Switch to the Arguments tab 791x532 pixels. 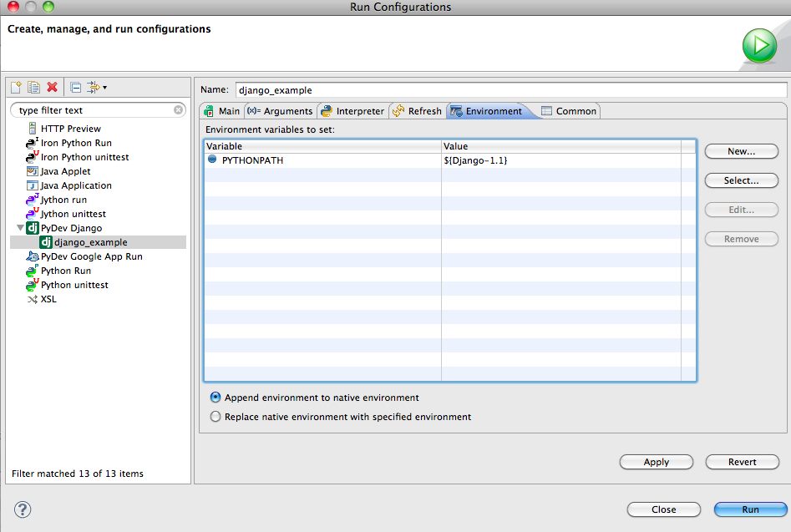pos(281,110)
